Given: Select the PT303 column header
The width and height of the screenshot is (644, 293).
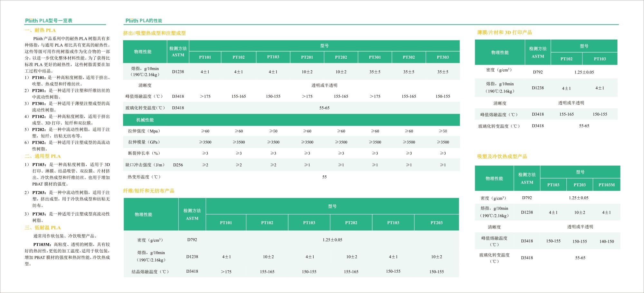Looking at the screenshot, I should coord(443,57).
